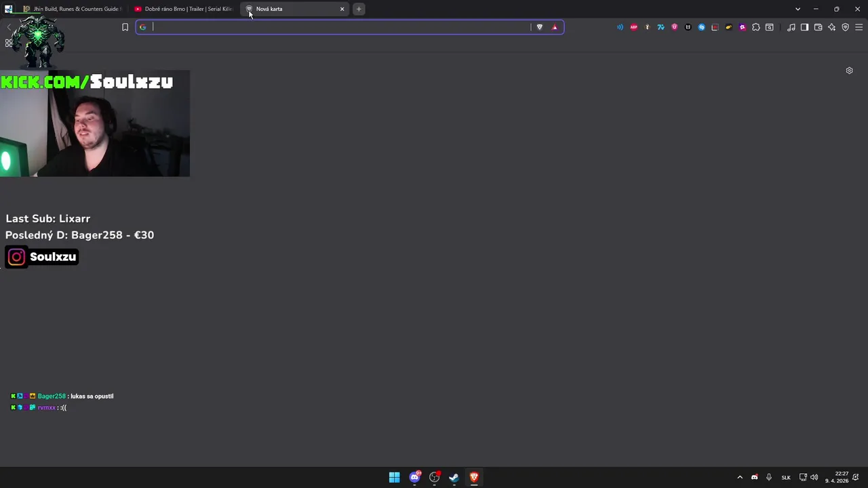Screen dimensions: 868x488
Task: Click the Google search engine icon
Action: 142,27
